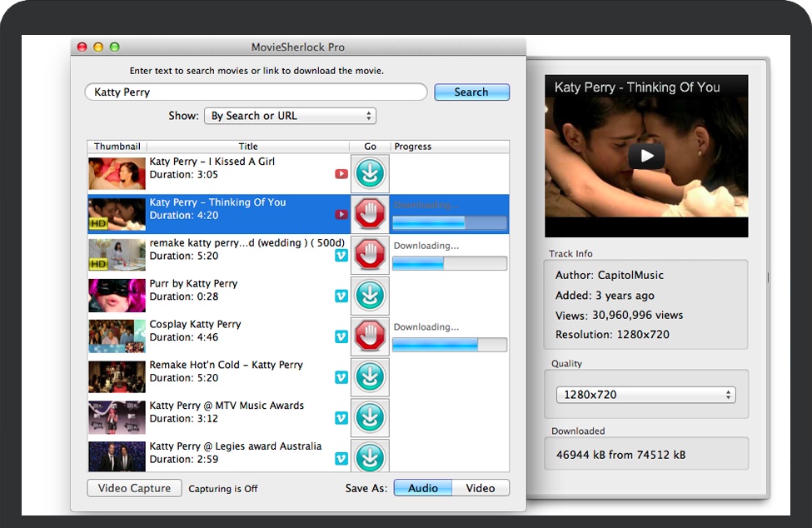
Task: Open the 1280x720 quality dropdown
Action: click(x=646, y=395)
